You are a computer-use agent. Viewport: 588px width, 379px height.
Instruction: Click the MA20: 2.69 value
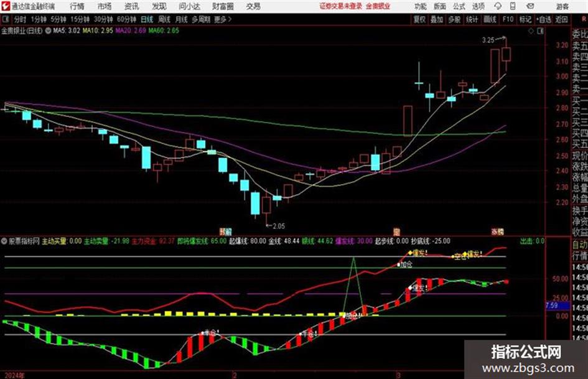[131, 30]
